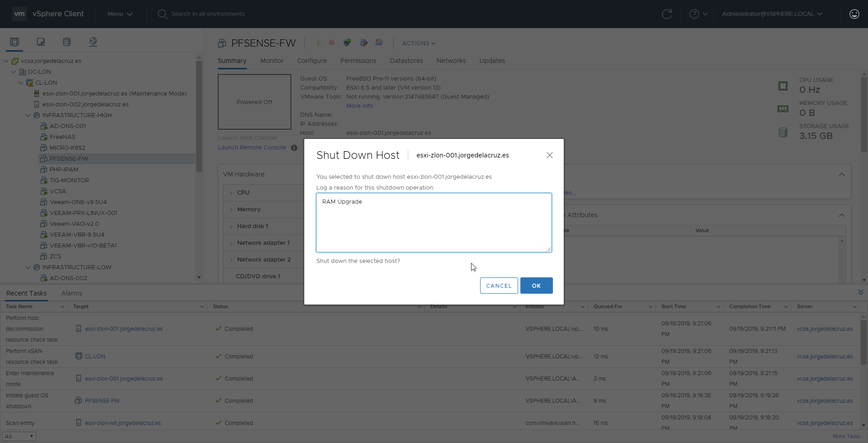
Task: Open the Datastores tab
Action: pos(406,61)
